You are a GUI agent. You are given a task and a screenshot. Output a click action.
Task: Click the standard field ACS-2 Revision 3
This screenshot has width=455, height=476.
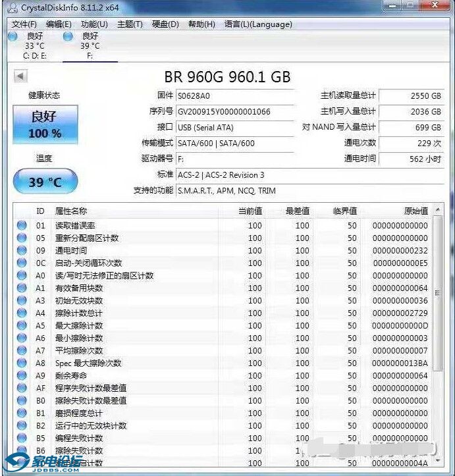[x=310, y=175]
